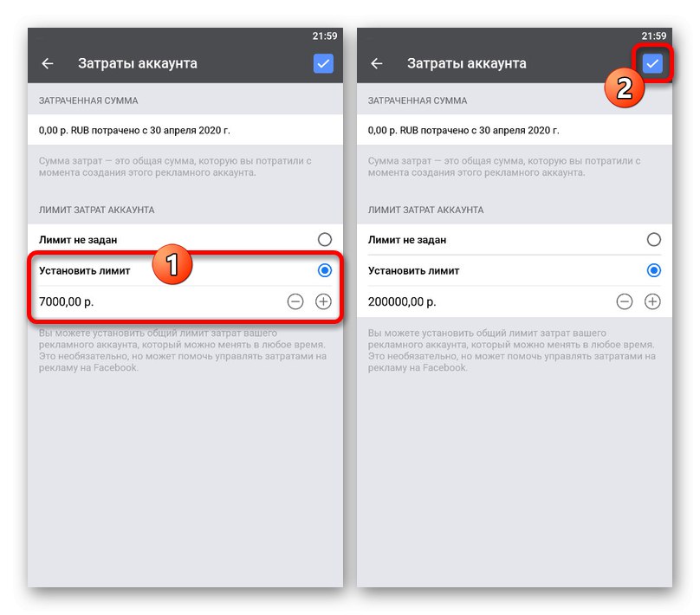Screen dimensions: 700x615
Task: Tap back arrow in right phone screen
Action: (376, 63)
